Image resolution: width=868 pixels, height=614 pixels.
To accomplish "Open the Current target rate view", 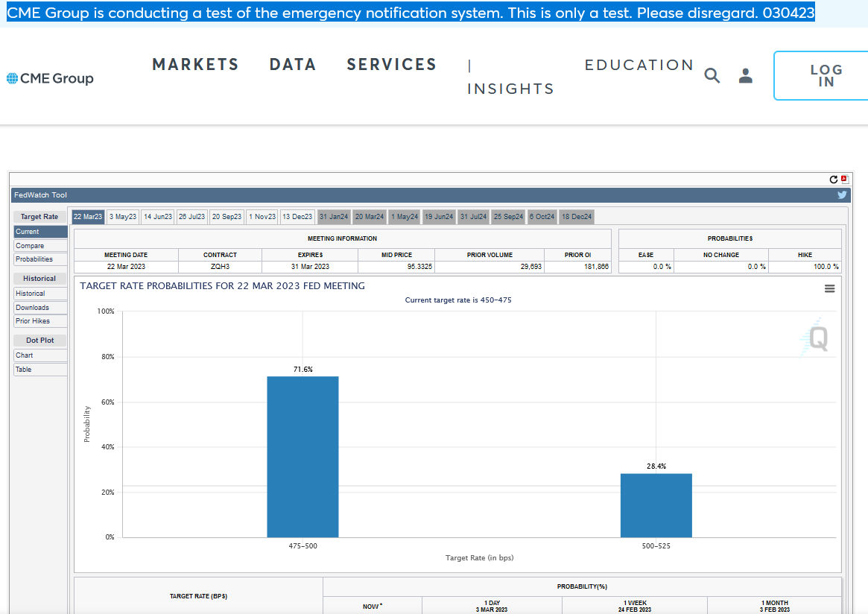I will coord(40,232).
